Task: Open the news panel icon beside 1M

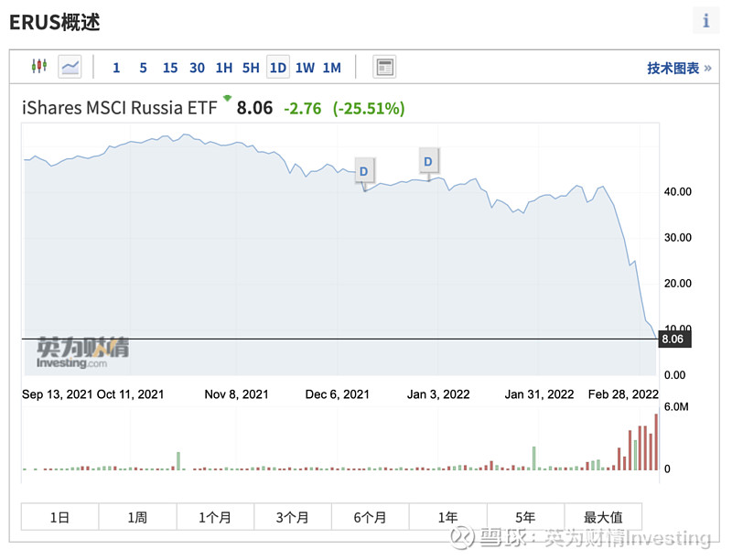Action: 384,67
